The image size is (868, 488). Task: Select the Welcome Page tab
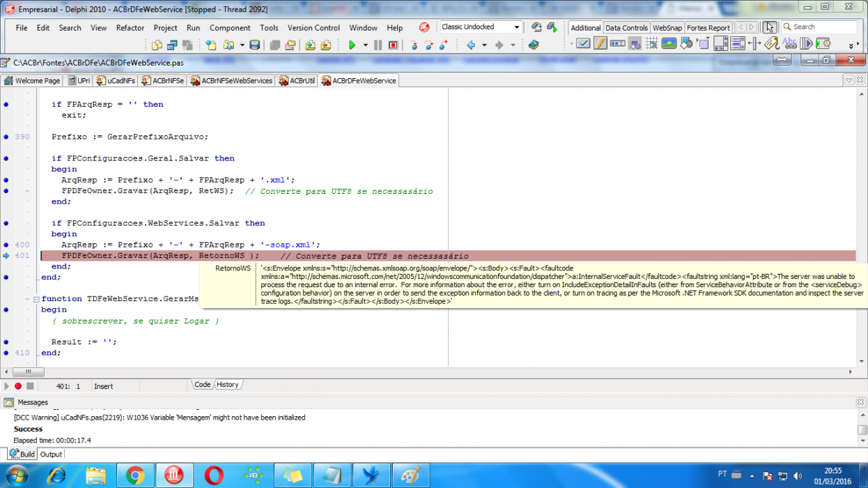click(32, 81)
